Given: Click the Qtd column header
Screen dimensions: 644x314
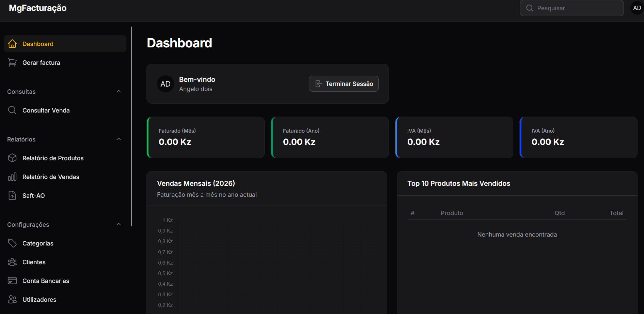Looking at the screenshot, I should coord(560,213).
